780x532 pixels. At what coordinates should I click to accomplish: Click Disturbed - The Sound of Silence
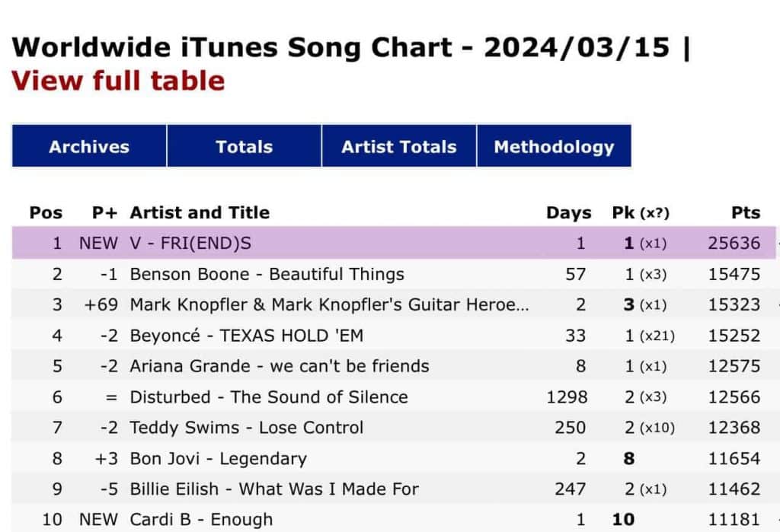(x=269, y=397)
